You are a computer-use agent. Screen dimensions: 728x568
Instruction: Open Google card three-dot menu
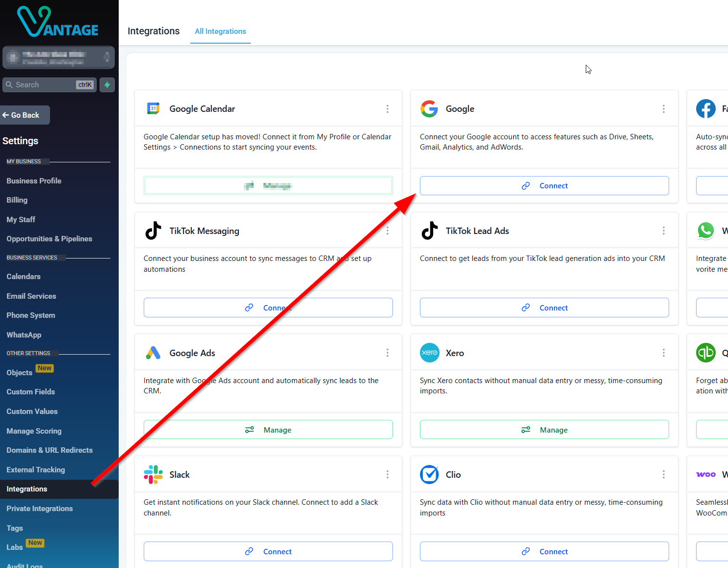(664, 109)
